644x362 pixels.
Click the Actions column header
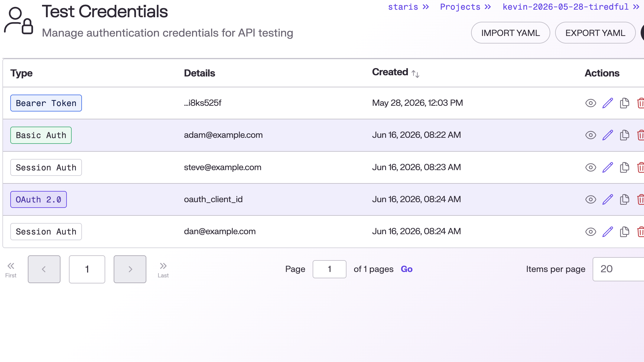point(602,73)
